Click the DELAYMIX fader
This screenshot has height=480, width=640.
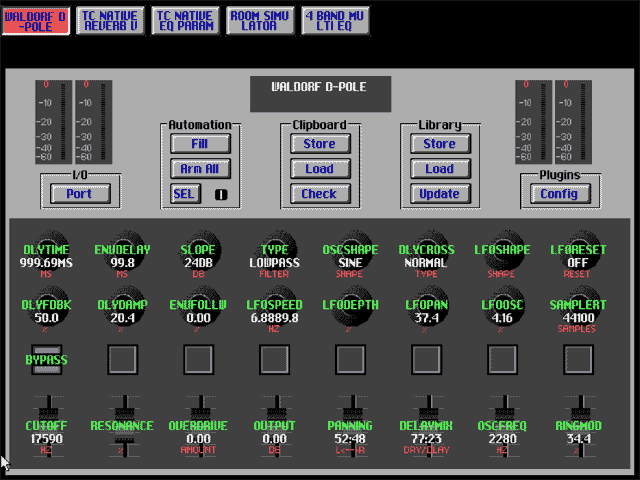429,426
